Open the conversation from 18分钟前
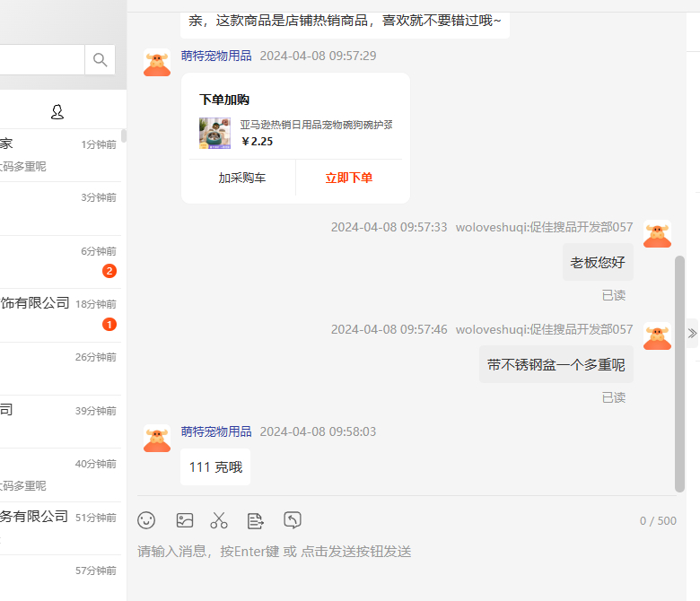This screenshot has width=700, height=601. pyautogui.click(x=58, y=314)
